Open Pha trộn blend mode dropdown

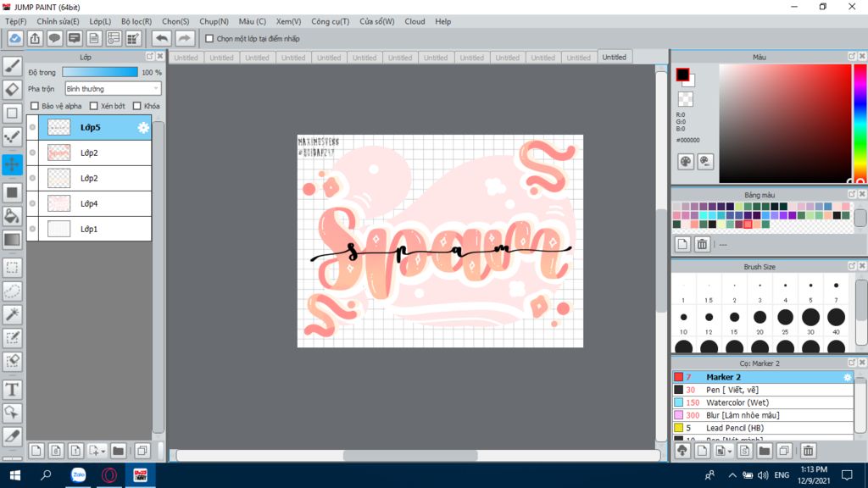pyautogui.click(x=113, y=88)
